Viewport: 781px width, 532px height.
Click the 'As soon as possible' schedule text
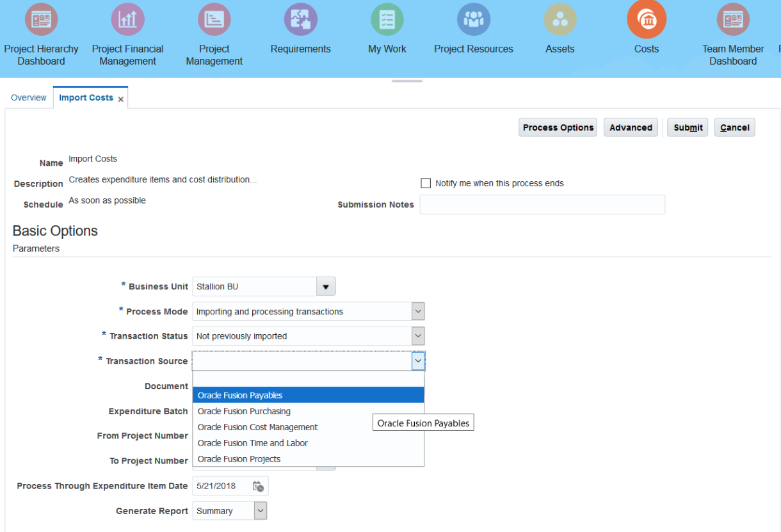click(107, 200)
